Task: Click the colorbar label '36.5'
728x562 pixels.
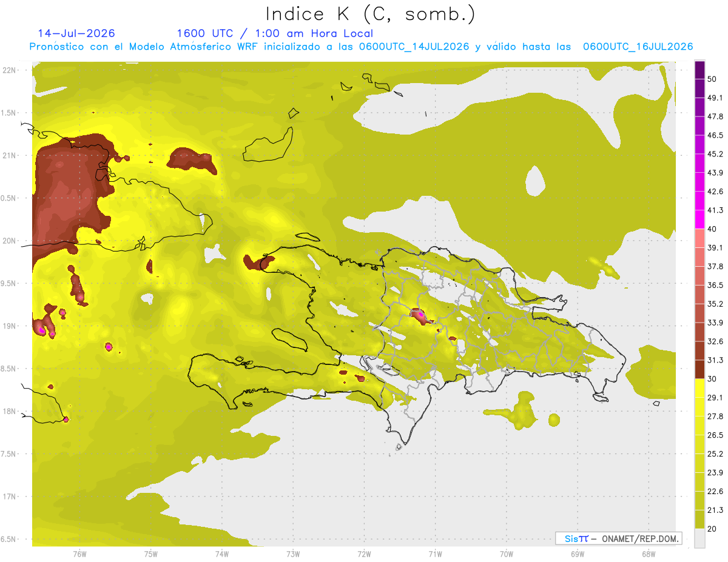Action: (x=715, y=285)
